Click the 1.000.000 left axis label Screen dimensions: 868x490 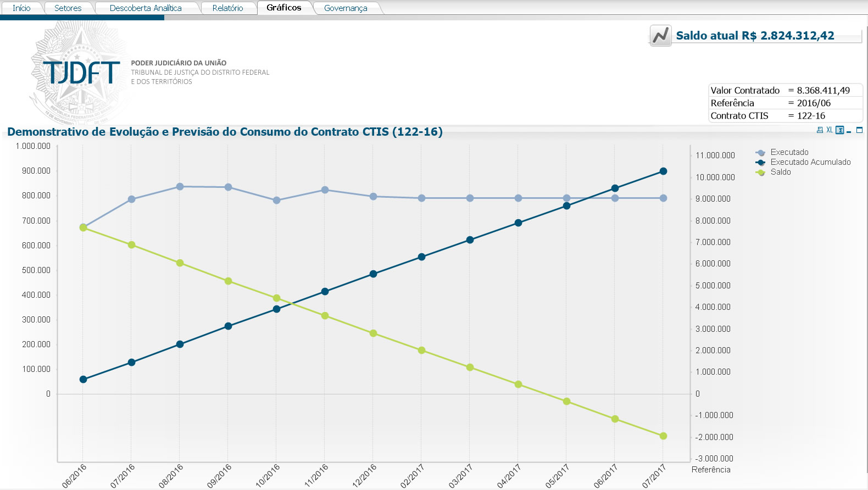coord(33,146)
